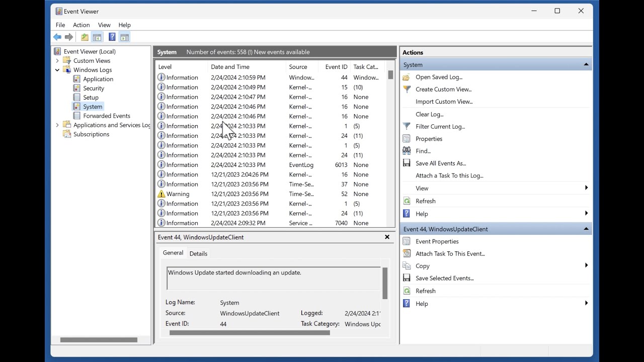
Task: Click Clear Log action
Action: click(430, 114)
